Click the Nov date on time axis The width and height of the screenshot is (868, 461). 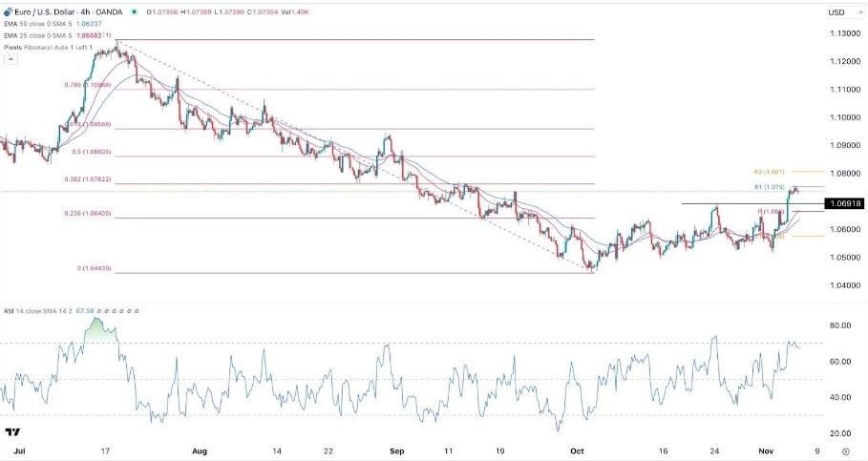coord(766,451)
